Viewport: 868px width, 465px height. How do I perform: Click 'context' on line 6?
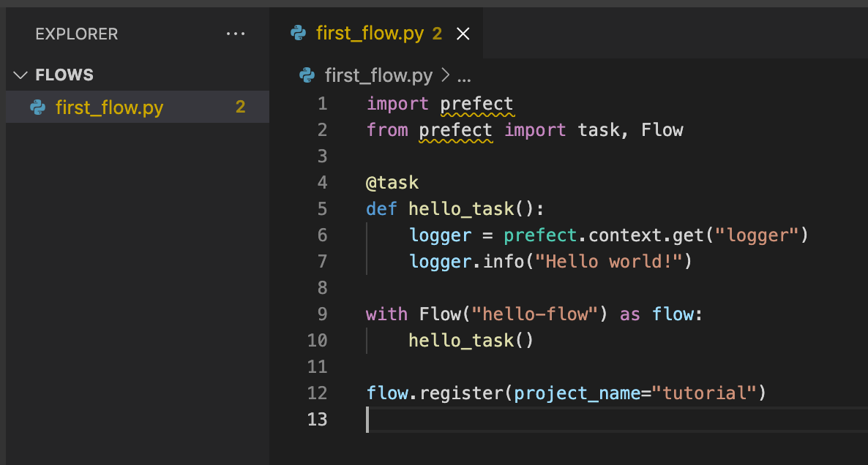pos(625,235)
